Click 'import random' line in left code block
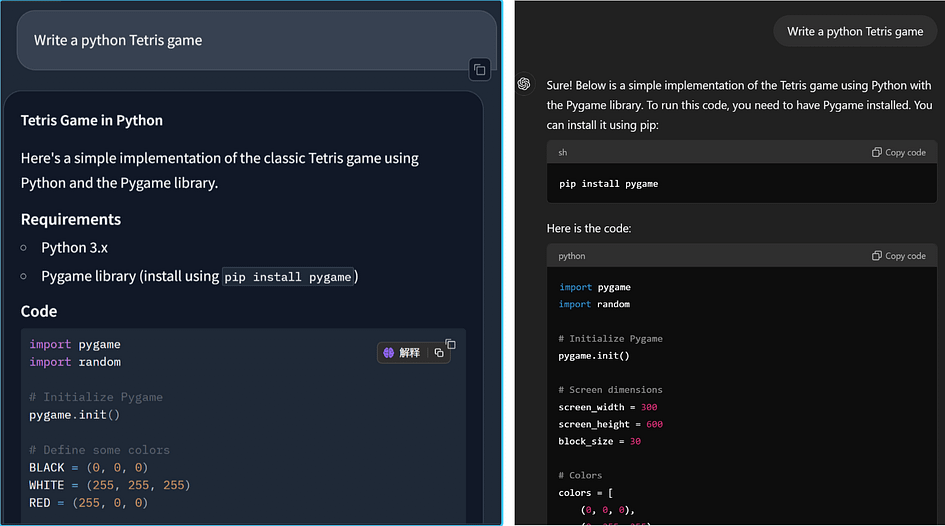945x526 pixels. [75, 362]
